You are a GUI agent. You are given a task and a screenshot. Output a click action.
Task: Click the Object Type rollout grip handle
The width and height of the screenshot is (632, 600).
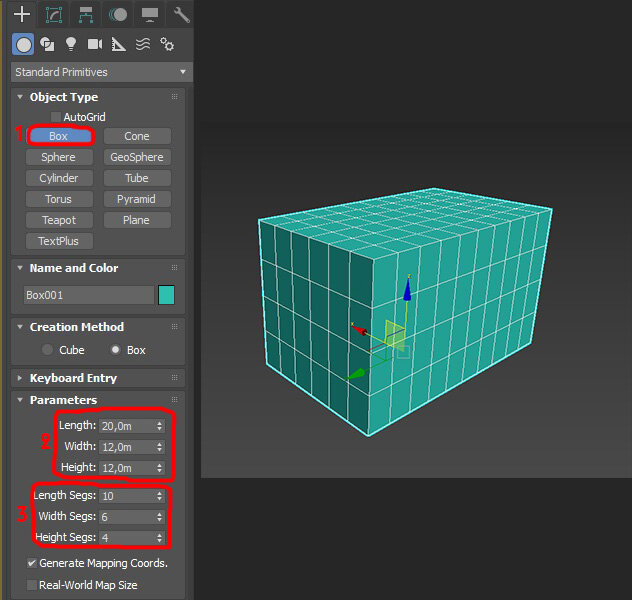[x=175, y=97]
